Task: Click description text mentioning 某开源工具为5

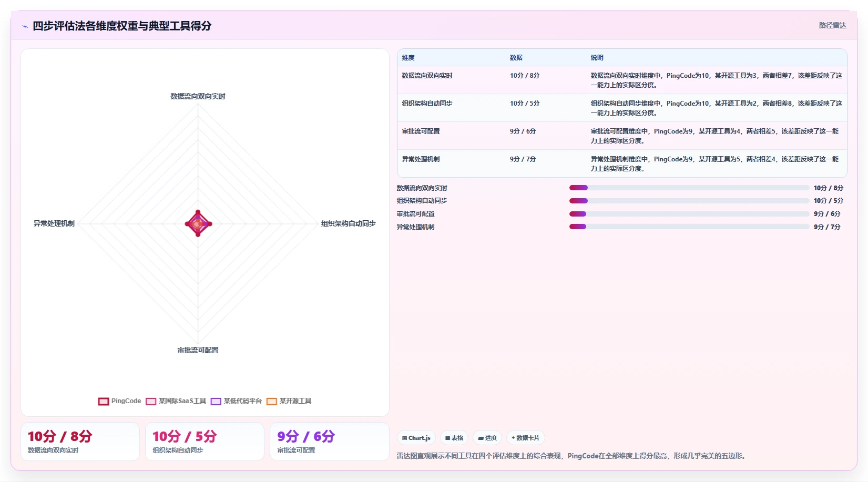Action: [715, 164]
